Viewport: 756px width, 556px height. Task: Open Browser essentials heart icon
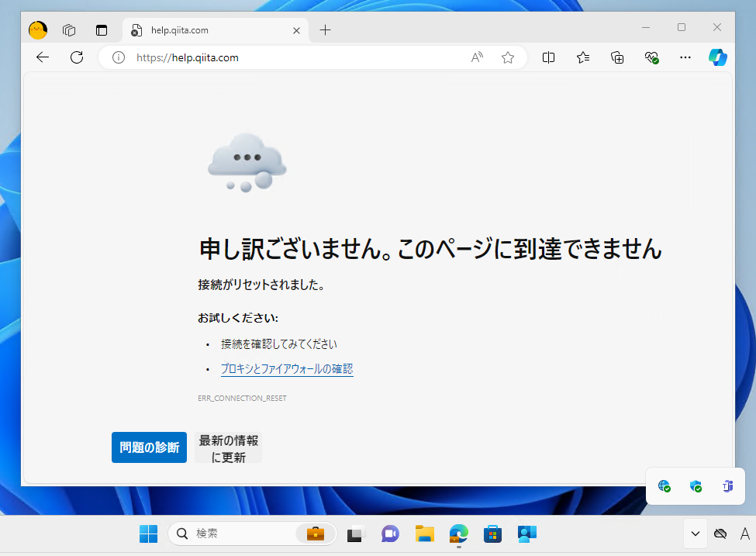pyautogui.click(x=651, y=57)
